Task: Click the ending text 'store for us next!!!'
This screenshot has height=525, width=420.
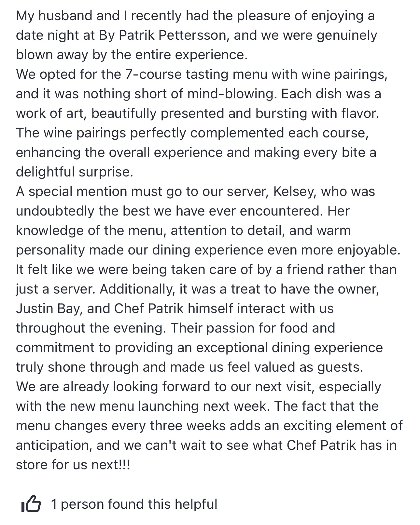Action: click(x=73, y=465)
